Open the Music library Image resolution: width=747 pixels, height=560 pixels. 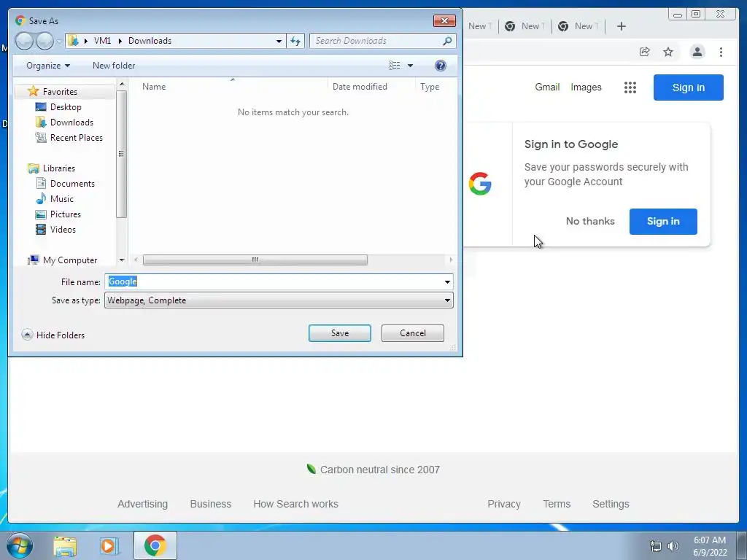coord(61,198)
